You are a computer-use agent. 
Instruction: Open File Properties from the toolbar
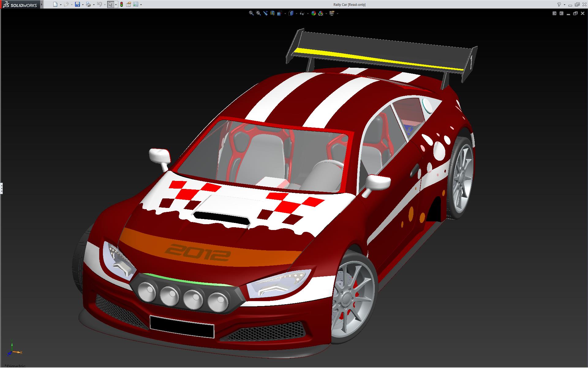pos(129,4)
